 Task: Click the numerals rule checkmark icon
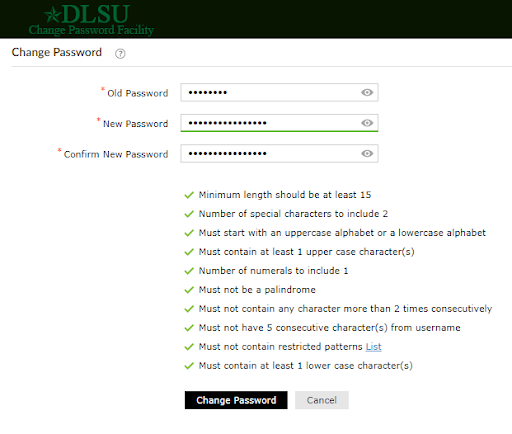point(189,271)
